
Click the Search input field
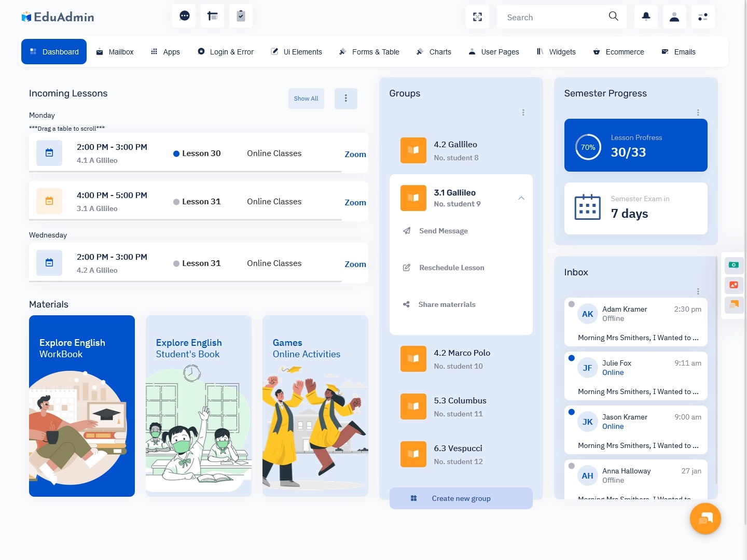tap(552, 17)
